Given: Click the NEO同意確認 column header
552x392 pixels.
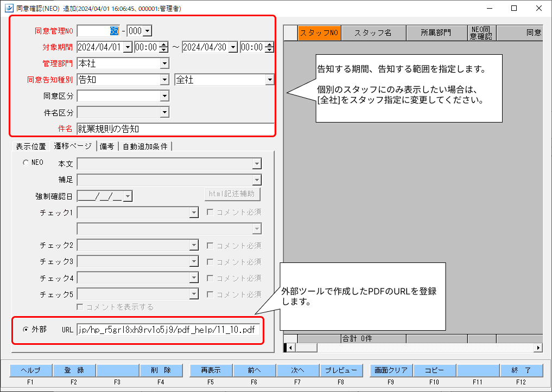Looking at the screenshot, I should [x=482, y=33].
